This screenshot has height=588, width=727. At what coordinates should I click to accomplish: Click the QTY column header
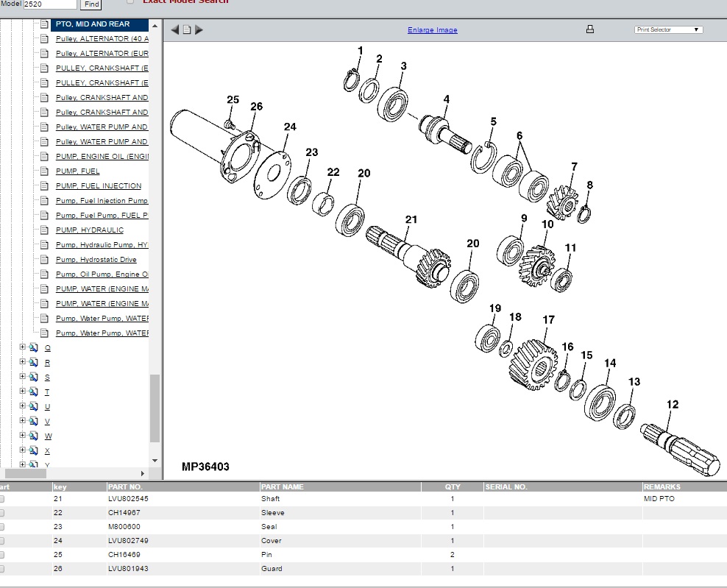click(x=453, y=487)
